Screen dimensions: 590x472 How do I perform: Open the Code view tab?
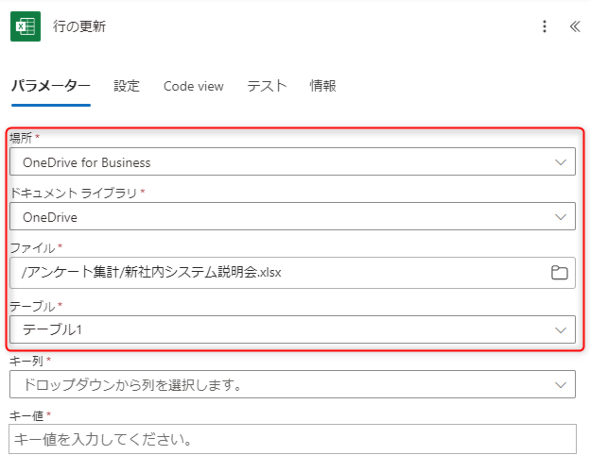(x=193, y=87)
